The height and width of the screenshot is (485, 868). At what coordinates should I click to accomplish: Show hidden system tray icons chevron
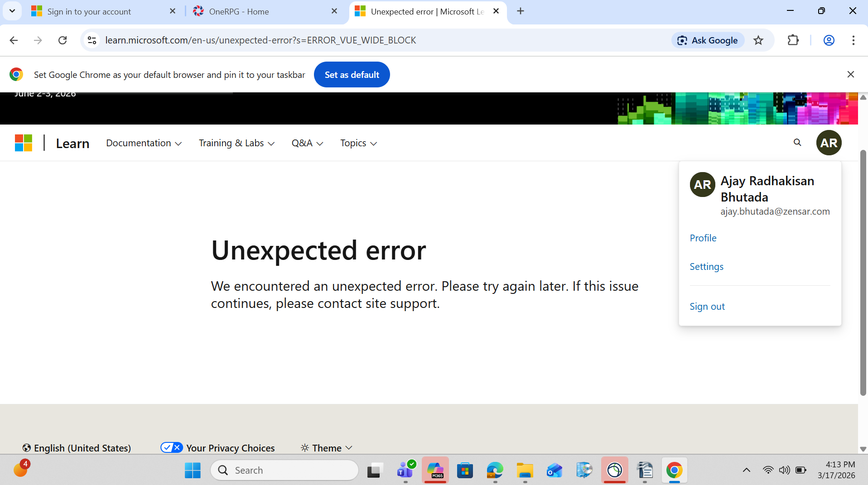point(746,470)
